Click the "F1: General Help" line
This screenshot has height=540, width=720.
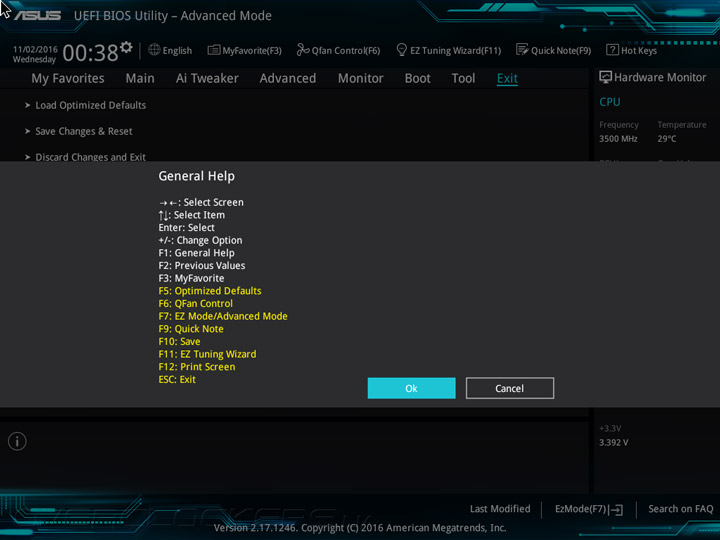coord(197,253)
